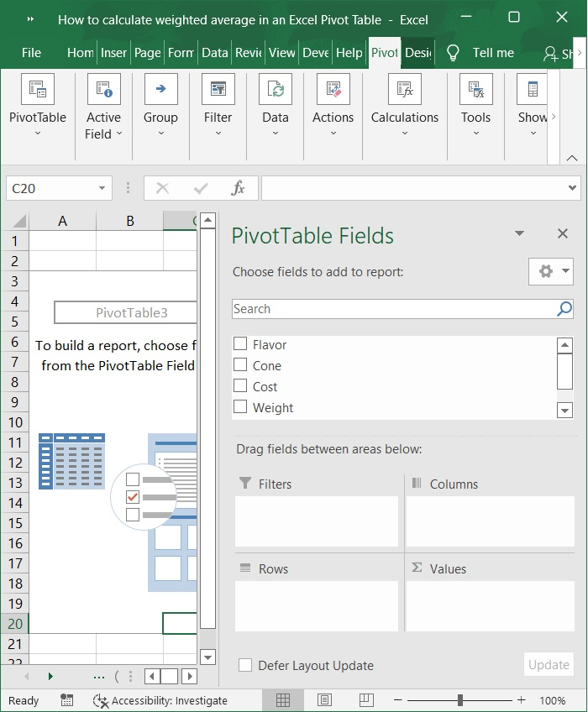Image resolution: width=588 pixels, height=712 pixels.
Task: Expand the Name Box dropdown
Action: pos(102,188)
